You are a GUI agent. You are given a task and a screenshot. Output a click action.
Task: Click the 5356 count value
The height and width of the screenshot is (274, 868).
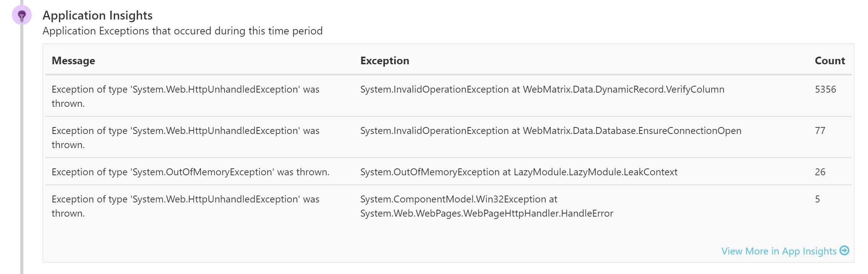click(825, 90)
